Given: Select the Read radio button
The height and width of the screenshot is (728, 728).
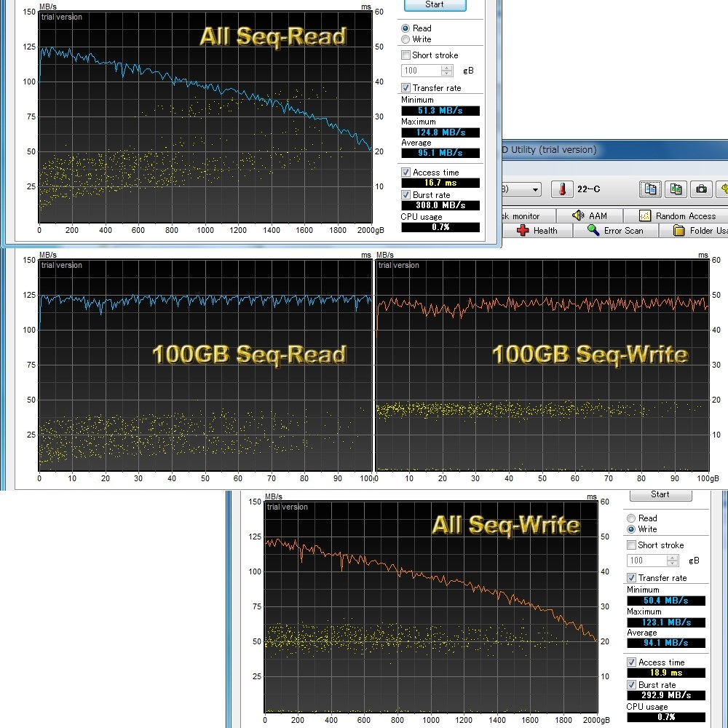Looking at the screenshot, I should pyautogui.click(x=406, y=28).
